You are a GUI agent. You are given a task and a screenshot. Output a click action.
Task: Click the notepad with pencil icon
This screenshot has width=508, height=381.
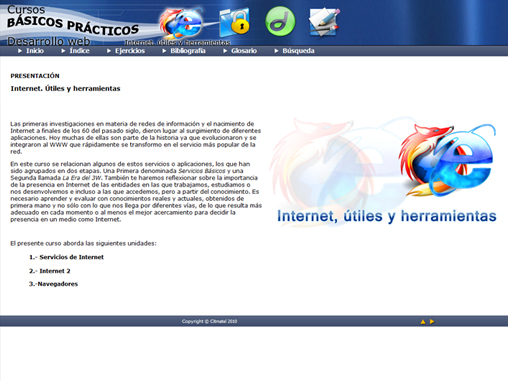[x=324, y=22]
